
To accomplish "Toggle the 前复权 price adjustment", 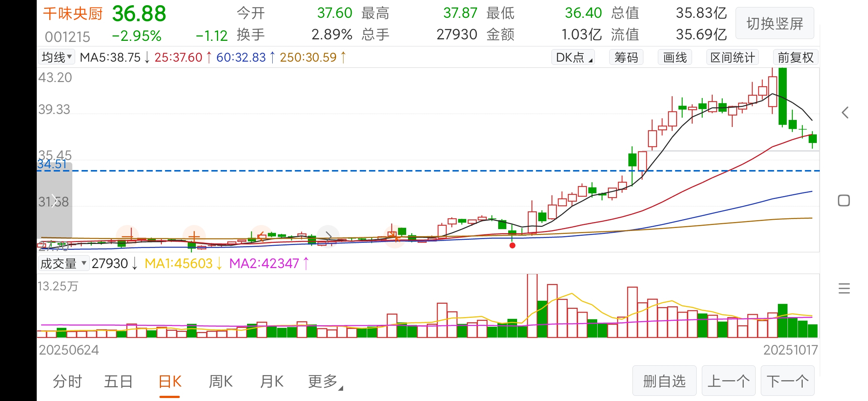I will click(x=795, y=58).
